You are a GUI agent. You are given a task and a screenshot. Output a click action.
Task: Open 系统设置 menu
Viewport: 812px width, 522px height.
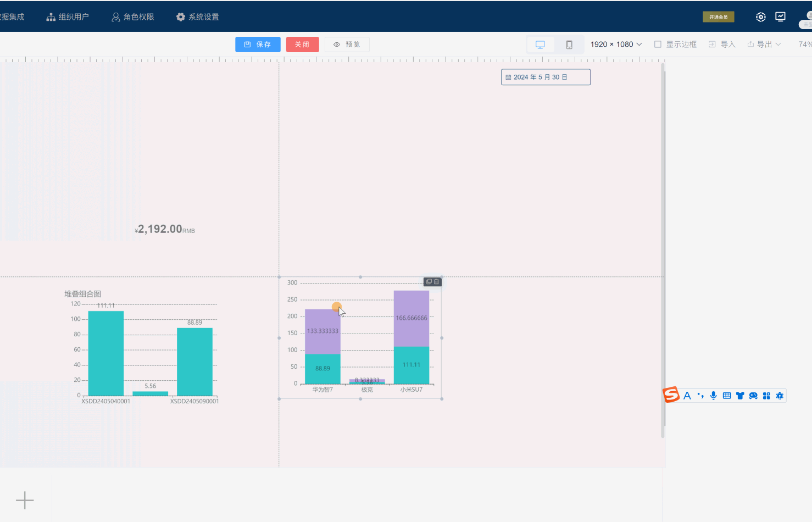tap(197, 17)
